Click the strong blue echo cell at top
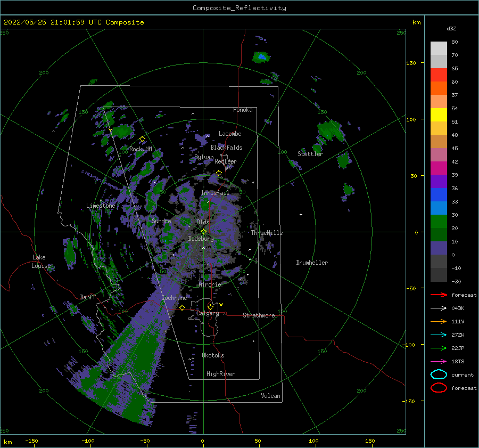Viewport: 479px width, 448px height. click(x=261, y=57)
